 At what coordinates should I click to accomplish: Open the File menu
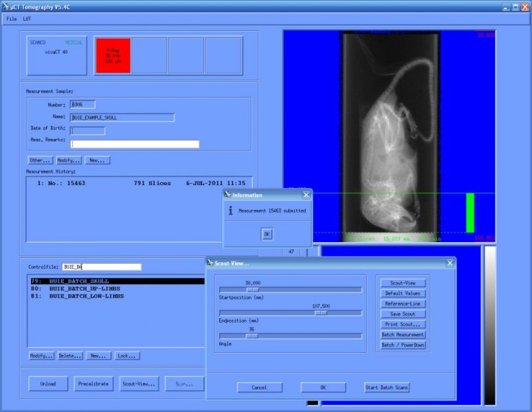11,19
